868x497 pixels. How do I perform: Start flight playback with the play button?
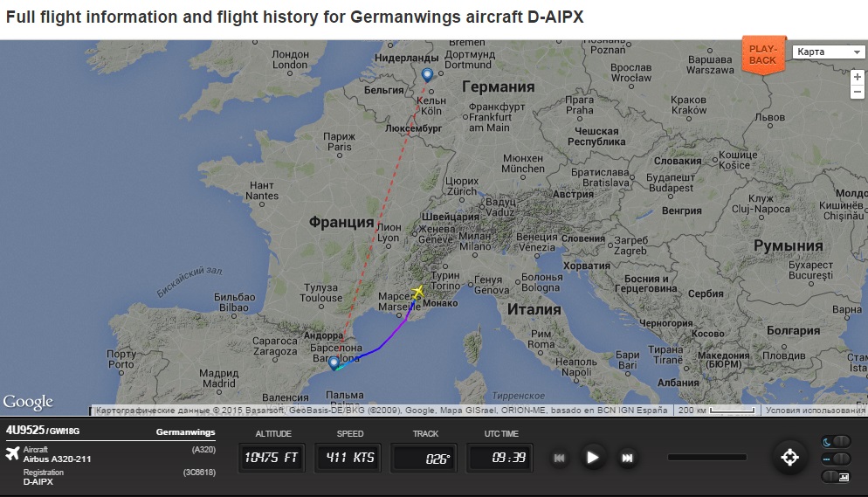click(x=592, y=458)
